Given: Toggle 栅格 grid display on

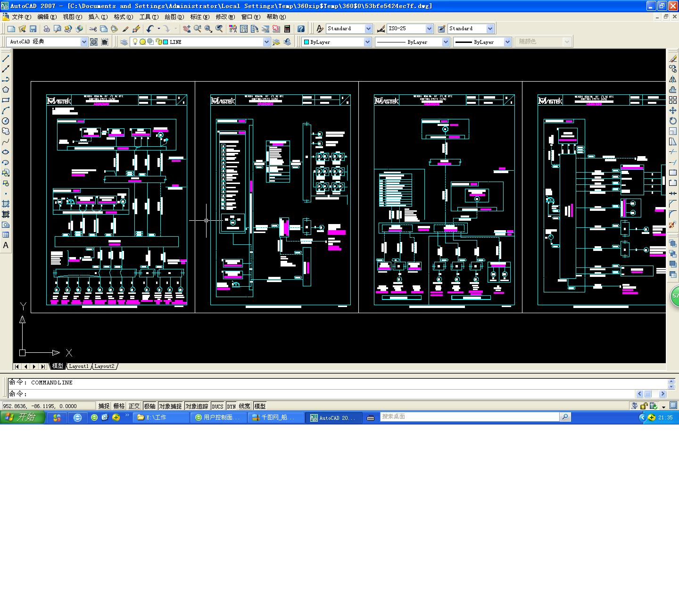Looking at the screenshot, I should tap(119, 406).
